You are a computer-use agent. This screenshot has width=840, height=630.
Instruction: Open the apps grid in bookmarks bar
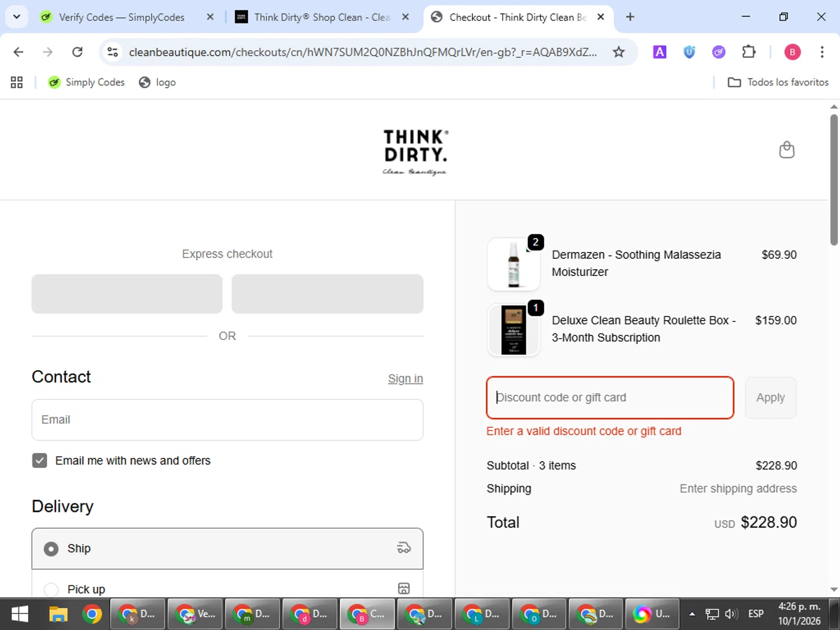click(x=17, y=82)
